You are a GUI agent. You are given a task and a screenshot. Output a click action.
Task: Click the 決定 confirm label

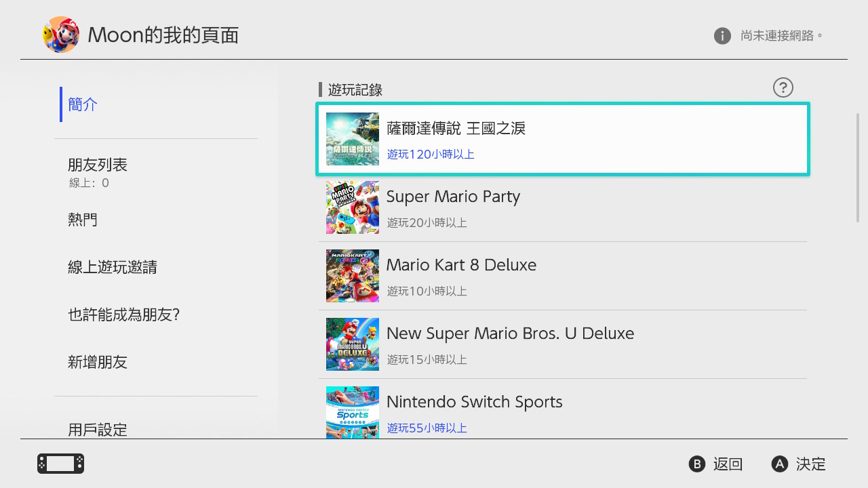coord(810,464)
